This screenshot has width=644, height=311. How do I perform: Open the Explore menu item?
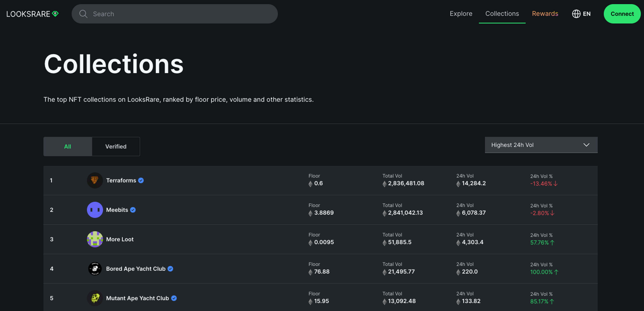click(x=461, y=14)
